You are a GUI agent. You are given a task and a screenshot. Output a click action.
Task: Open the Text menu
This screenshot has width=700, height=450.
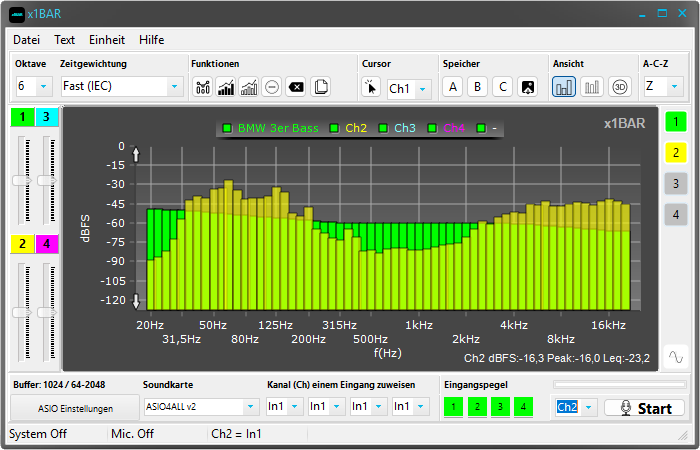65,40
